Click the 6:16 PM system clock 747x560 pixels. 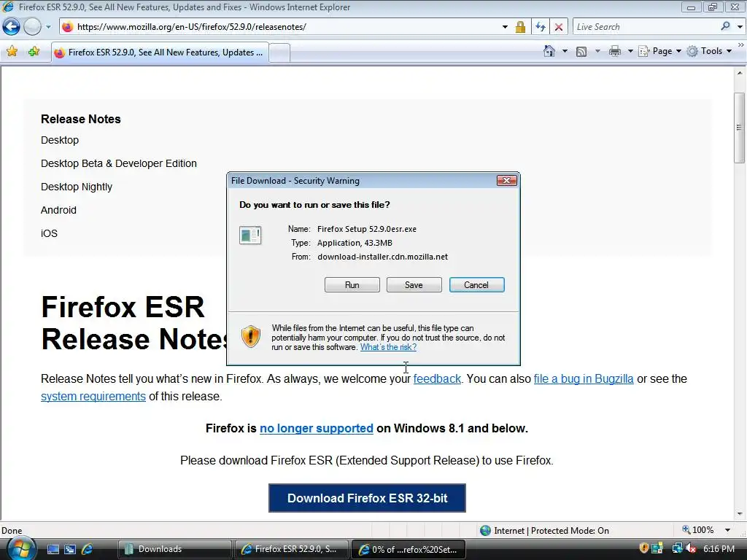[x=719, y=548]
